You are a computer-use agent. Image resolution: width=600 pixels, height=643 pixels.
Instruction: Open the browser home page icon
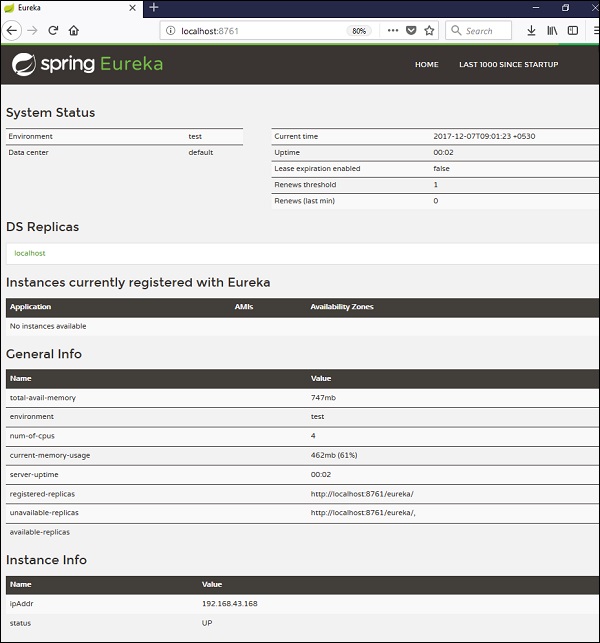tap(74, 30)
